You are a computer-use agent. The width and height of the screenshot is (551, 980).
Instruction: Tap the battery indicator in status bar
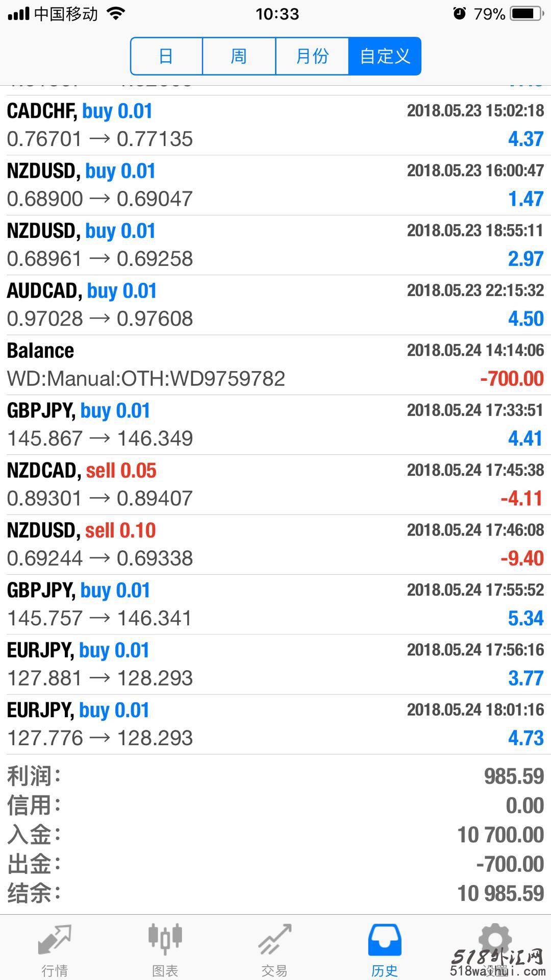tap(527, 14)
